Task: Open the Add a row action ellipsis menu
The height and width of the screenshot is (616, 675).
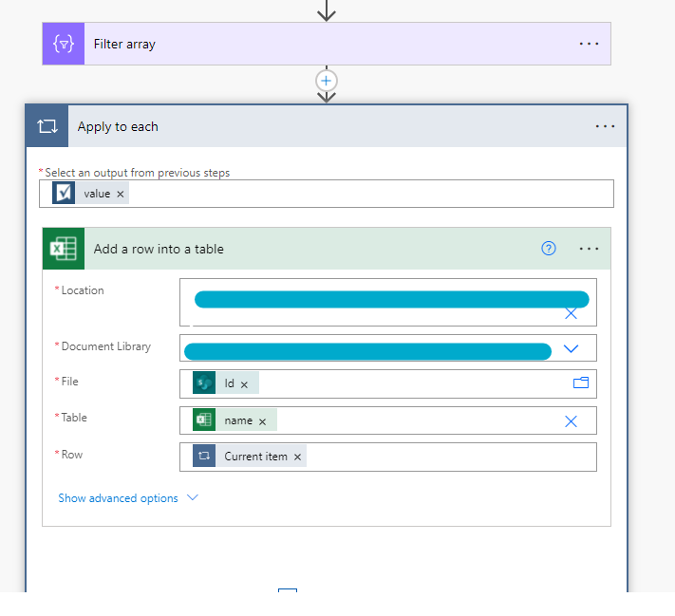Action: coord(589,249)
